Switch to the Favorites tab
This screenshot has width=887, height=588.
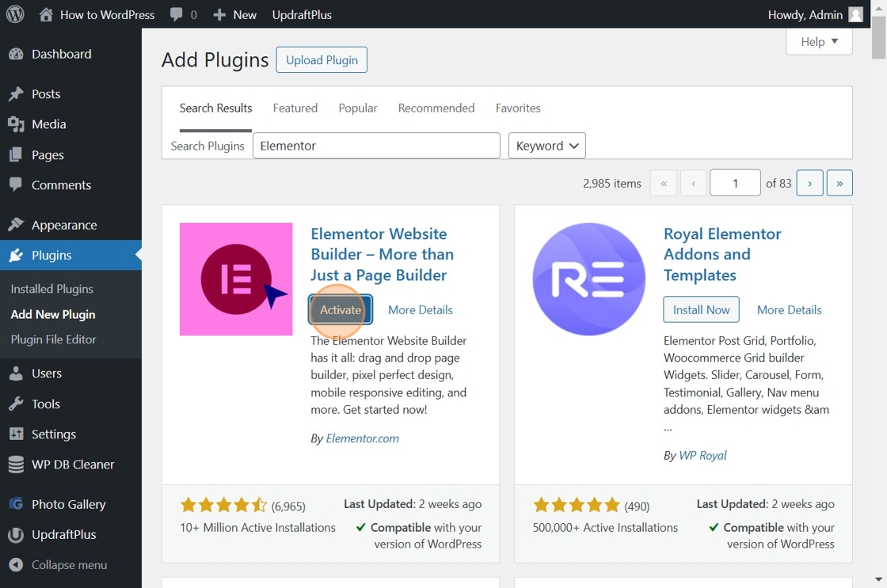pyautogui.click(x=518, y=108)
